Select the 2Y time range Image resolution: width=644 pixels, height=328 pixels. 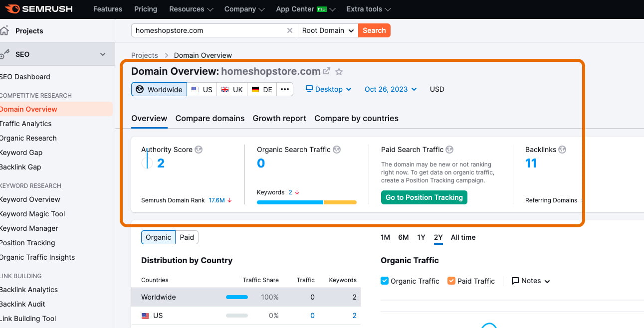point(438,237)
